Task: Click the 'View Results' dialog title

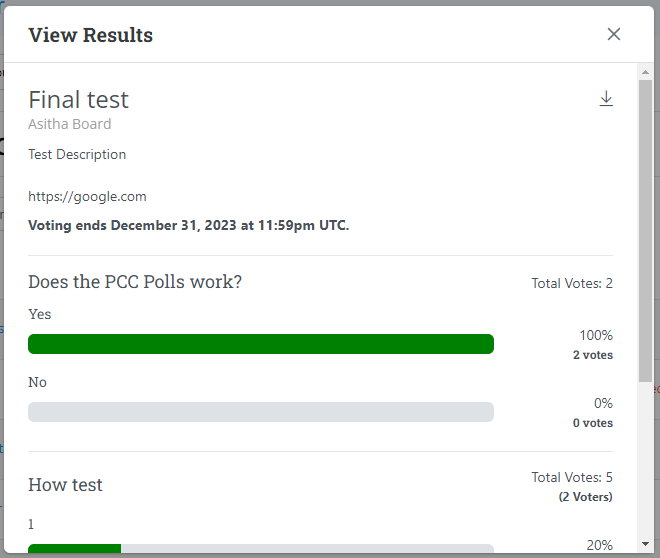Action: (91, 36)
